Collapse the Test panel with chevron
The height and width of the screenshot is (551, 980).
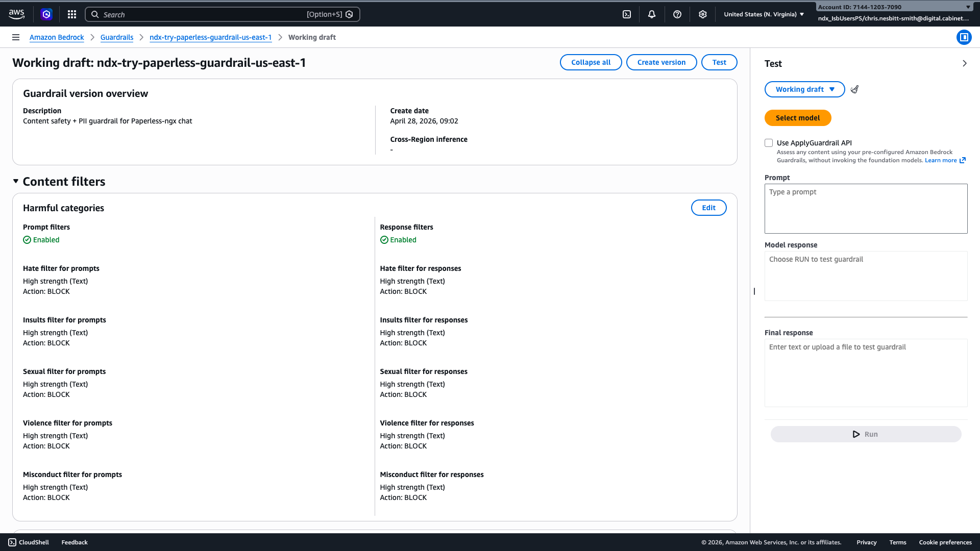click(x=965, y=63)
